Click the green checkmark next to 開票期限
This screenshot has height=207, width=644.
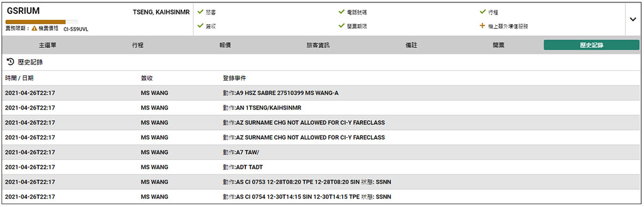(x=341, y=25)
